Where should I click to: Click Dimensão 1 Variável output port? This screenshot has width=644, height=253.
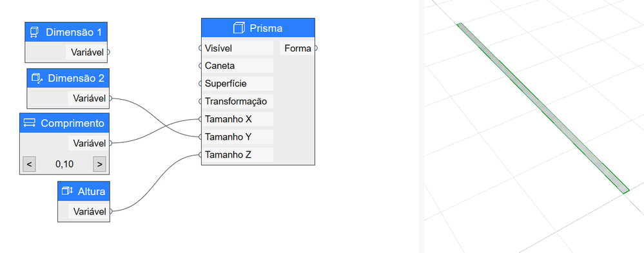click(108, 52)
